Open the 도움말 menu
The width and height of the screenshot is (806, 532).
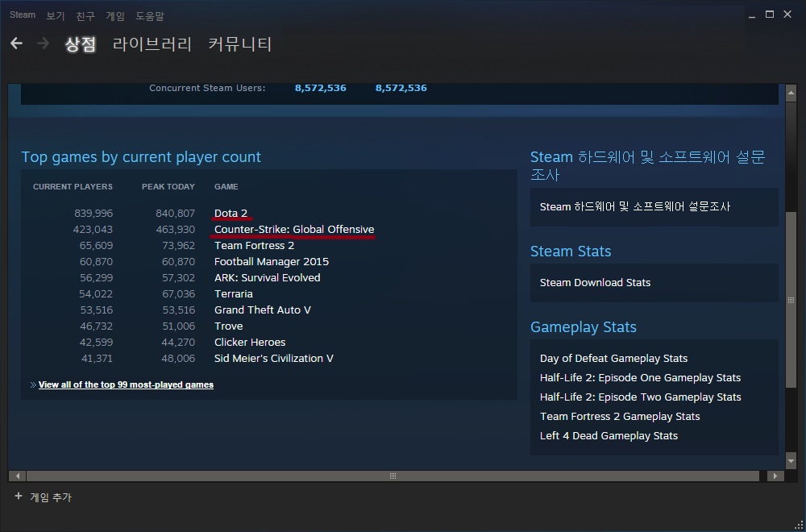pos(149,15)
